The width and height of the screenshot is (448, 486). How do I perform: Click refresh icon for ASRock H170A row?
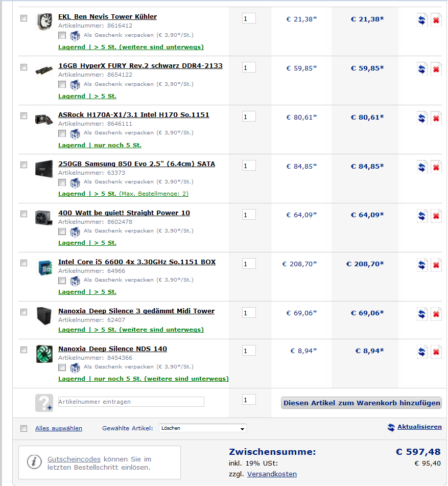[422, 118]
